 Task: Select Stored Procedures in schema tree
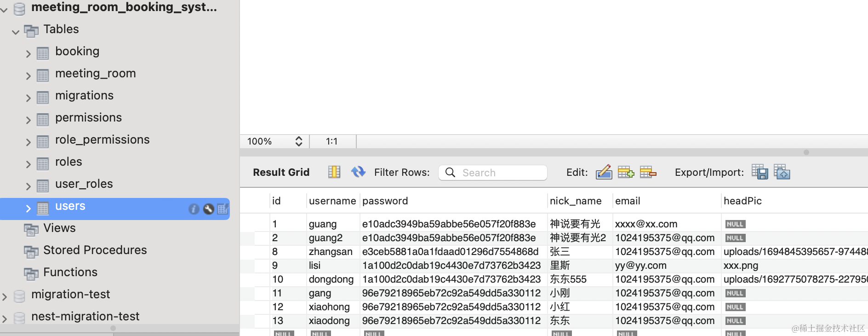pos(95,250)
